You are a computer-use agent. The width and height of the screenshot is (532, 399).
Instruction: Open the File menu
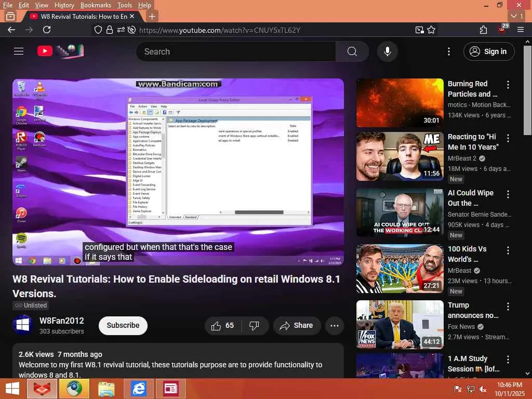7,5
